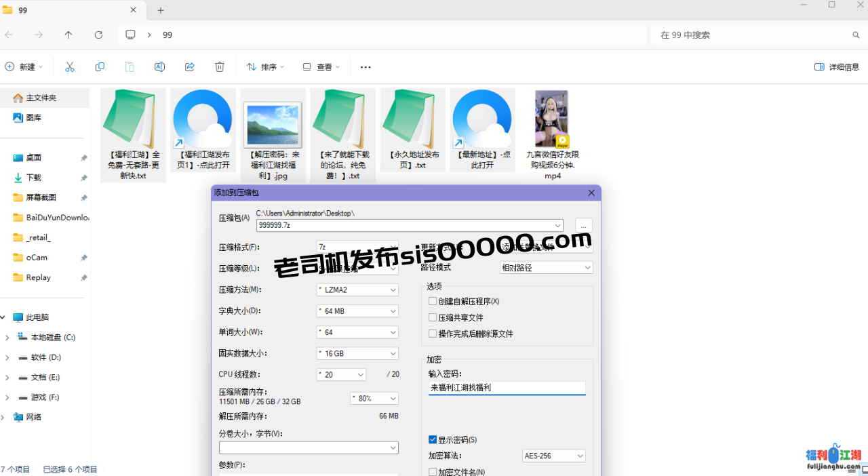Click the browse ... button for archive path
868x476 pixels.
[583, 225]
